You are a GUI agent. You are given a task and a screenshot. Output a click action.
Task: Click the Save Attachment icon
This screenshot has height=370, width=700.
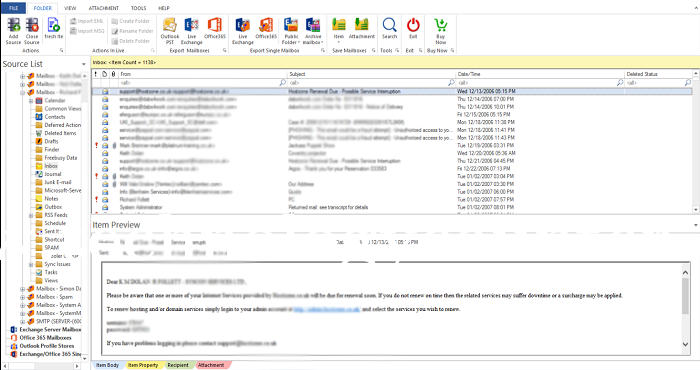pos(362,26)
